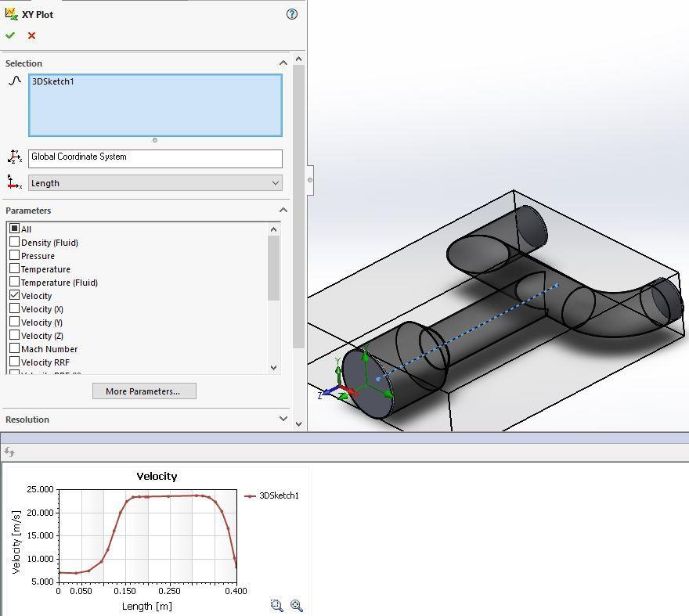This screenshot has width=689, height=616.
Task: Open the Length abscissa dropdown
Action: pos(155,183)
